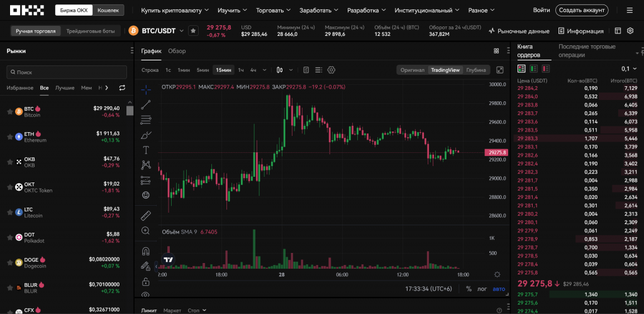Toggle percent scale on chart
Viewport: 644px width, 314px height.
469,289
